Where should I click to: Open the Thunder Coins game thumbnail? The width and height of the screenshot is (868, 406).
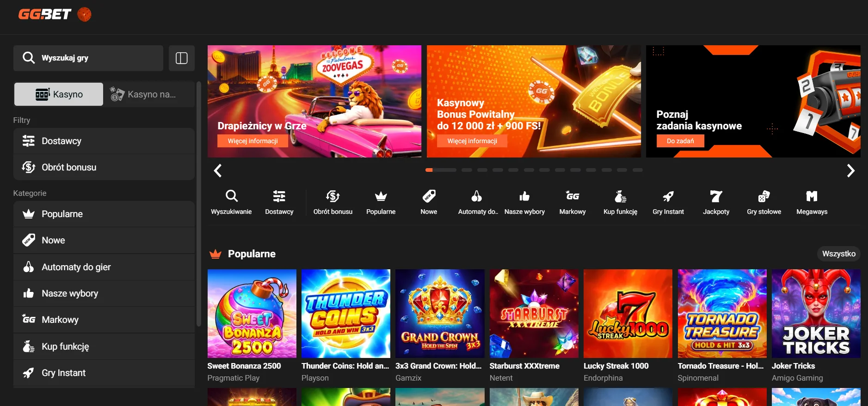(x=346, y=314)
